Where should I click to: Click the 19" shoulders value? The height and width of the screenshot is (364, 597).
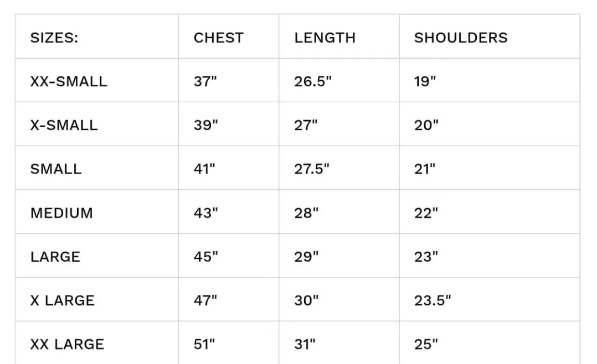(x=425, y=81)
